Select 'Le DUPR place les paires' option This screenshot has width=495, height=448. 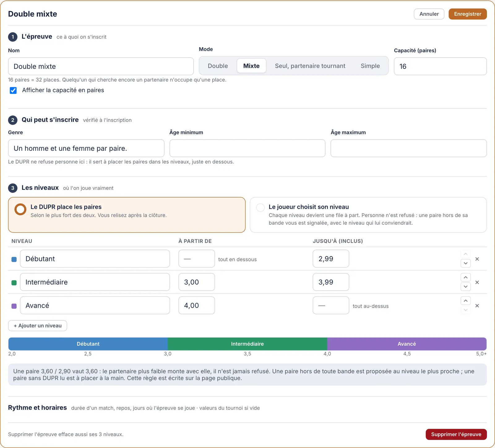127,215
